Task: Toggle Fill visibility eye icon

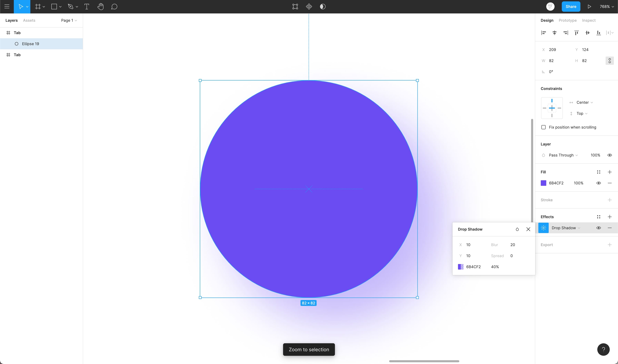Action: pyautogui.click(x=599, y=183)
